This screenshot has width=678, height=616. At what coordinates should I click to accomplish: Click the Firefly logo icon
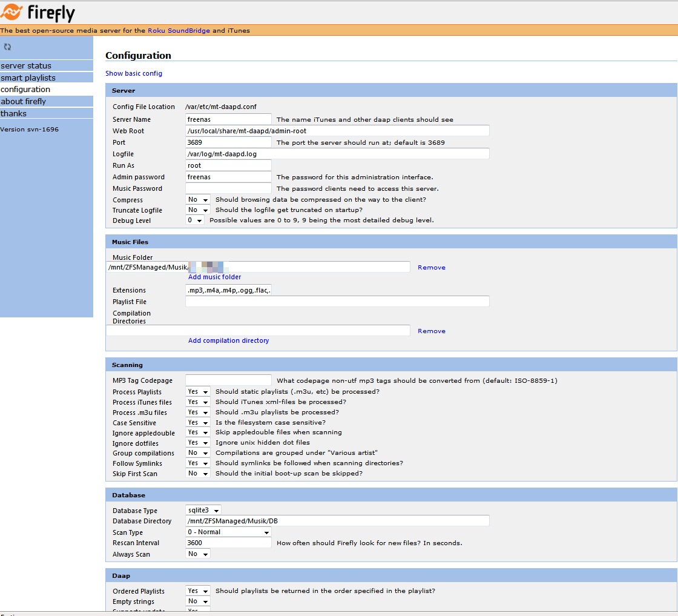coord(12,12)
